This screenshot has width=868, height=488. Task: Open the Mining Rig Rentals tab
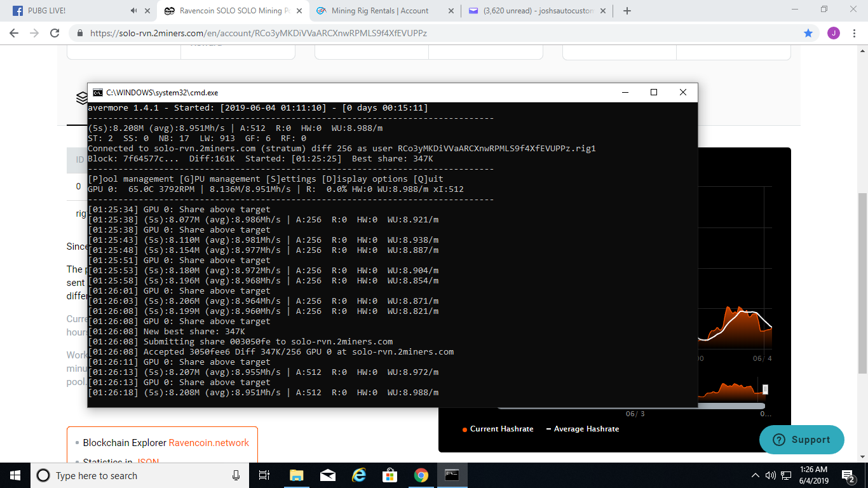click(x=380, y=11)
